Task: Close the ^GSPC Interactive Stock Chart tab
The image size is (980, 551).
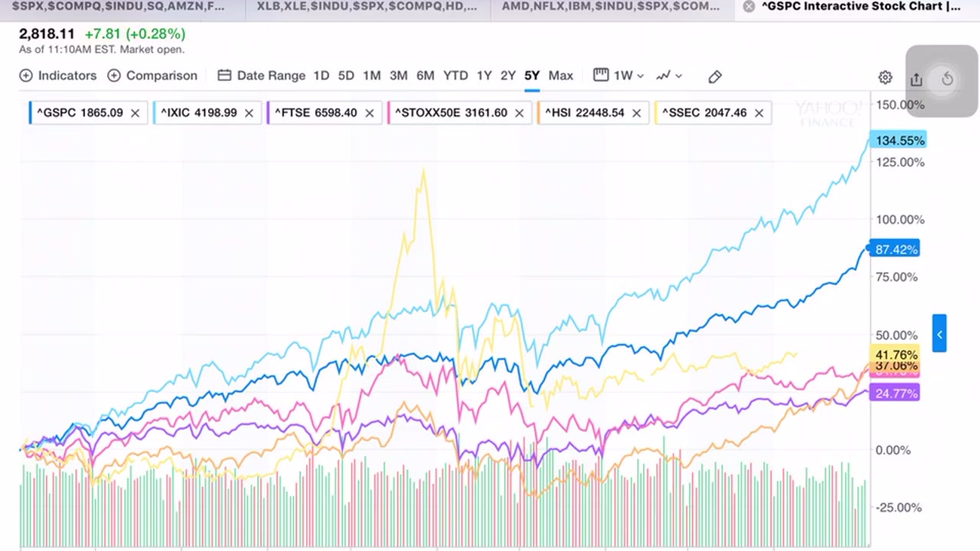Action: [749, 6]
